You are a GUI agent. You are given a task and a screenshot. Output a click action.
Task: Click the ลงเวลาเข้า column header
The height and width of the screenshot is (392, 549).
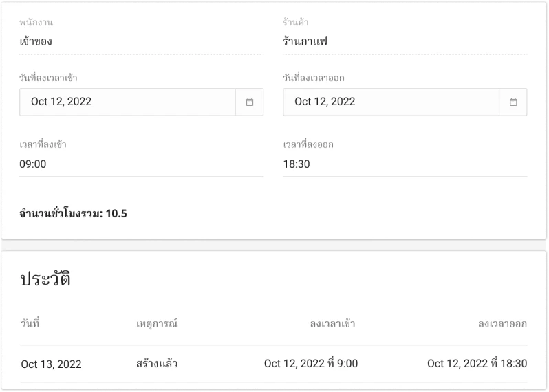pyautogui.click(x=333, y=323)
